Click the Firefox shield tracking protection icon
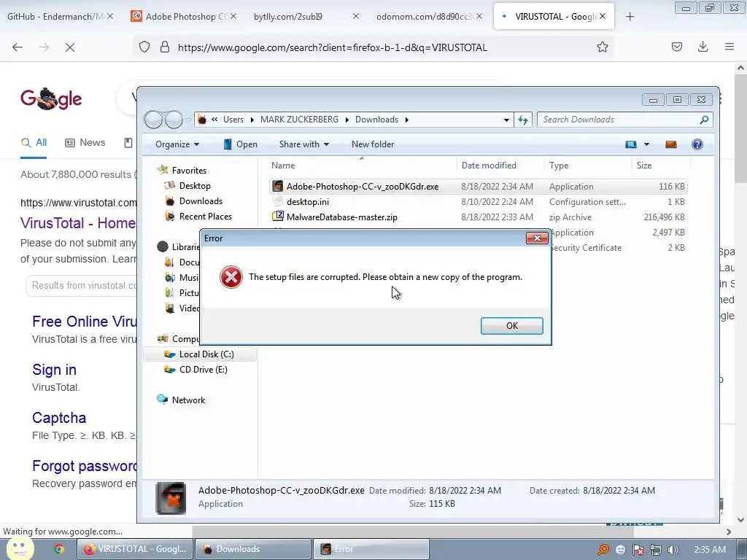Screen dimensions: 747x560 pyautogui.click(x=144, y=47)
